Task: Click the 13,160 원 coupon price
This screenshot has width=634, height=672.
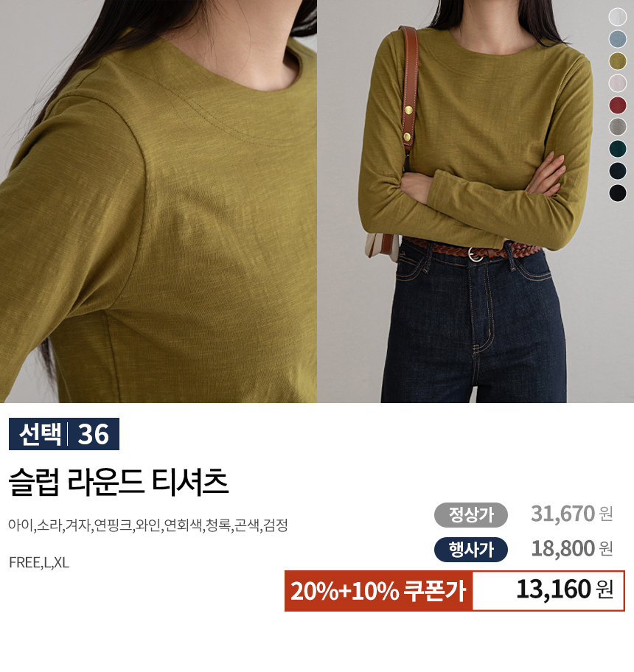Action: pyautogui.click(x=565, y=589)
